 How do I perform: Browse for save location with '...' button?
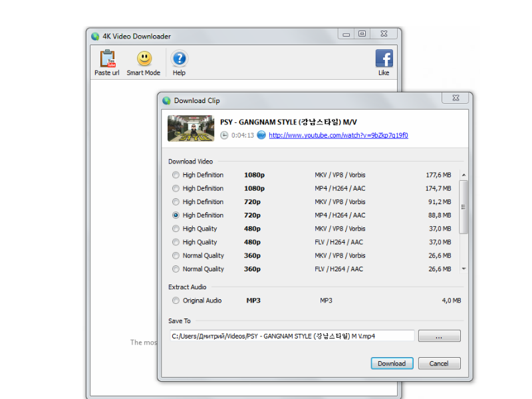[439, 336]
